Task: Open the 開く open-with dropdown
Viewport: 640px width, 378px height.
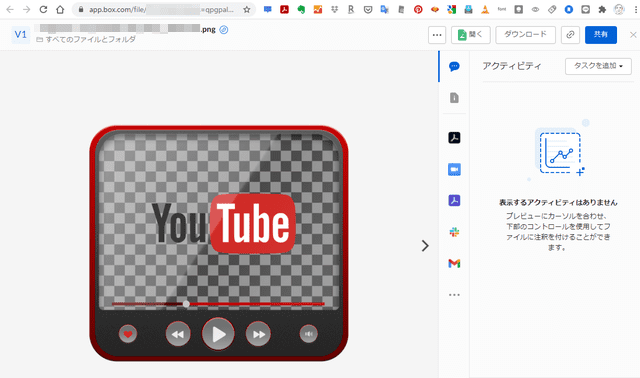Action: [x=470, y=35]
